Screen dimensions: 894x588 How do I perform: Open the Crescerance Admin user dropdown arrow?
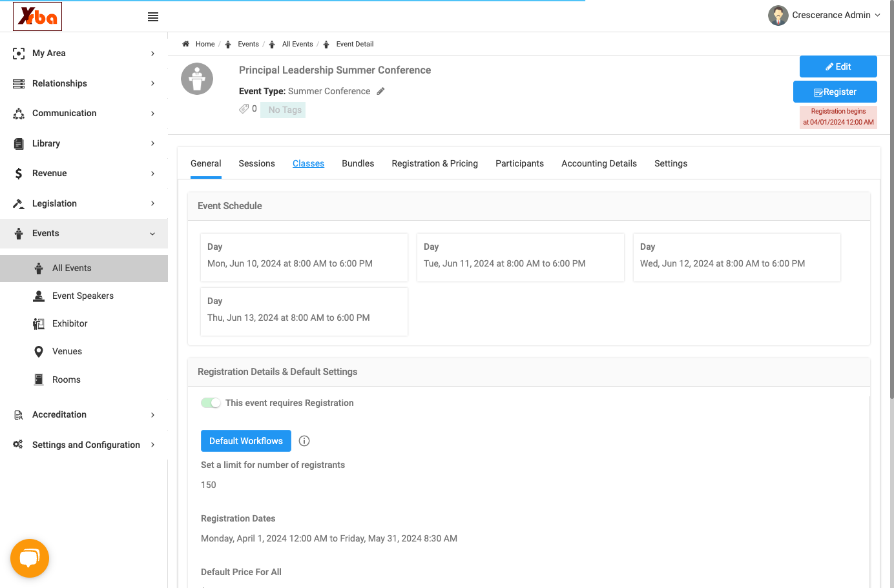(877, 15)
